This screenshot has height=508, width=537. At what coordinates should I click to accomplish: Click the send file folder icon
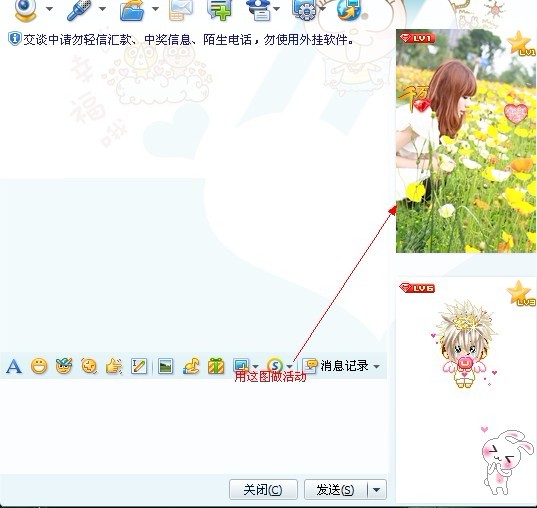pyautogui.click(x=132, y=10)
